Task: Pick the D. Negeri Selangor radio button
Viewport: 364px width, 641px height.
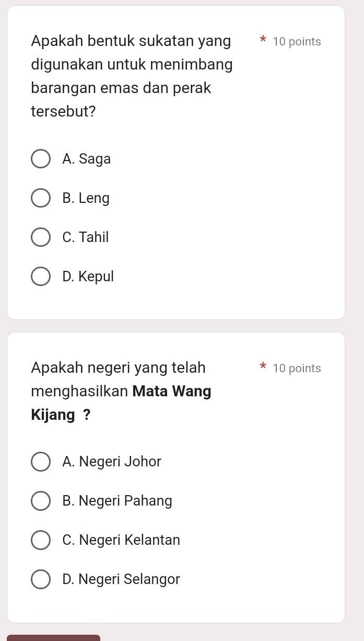Action: 41,579
